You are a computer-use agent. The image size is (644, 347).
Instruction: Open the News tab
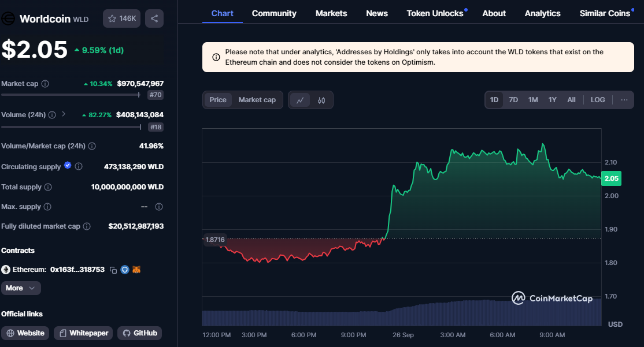click(x=376, y=13)
